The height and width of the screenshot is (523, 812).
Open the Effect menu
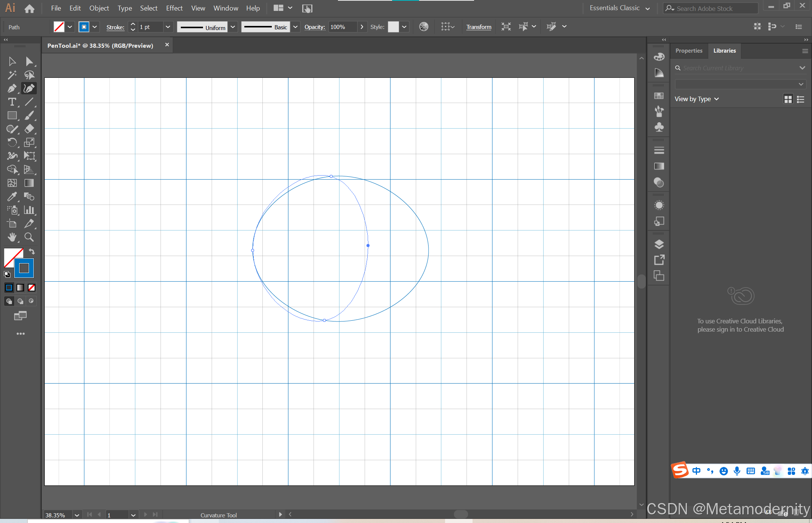coord(174,8)
